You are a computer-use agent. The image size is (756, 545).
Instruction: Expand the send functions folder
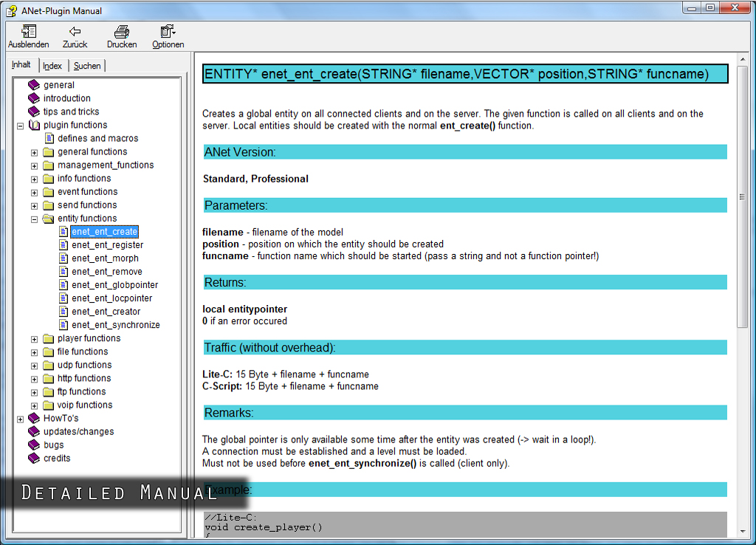(x=34, y=206)
